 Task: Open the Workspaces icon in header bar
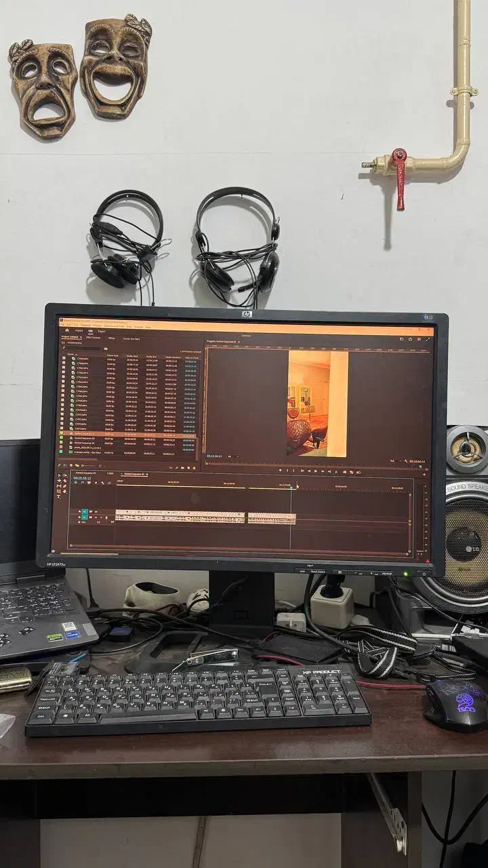[x=402, y=339]
